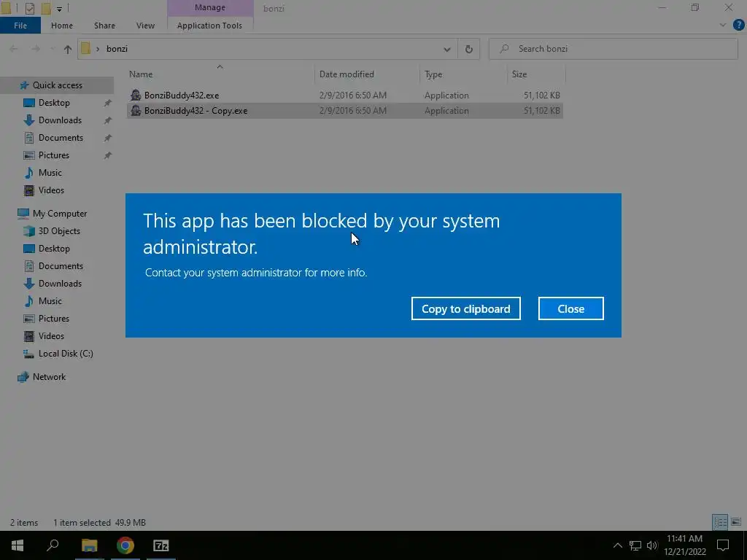Open the Share ribbon tab
This screenshot has height=560, width=747.
tap(104, 26)
